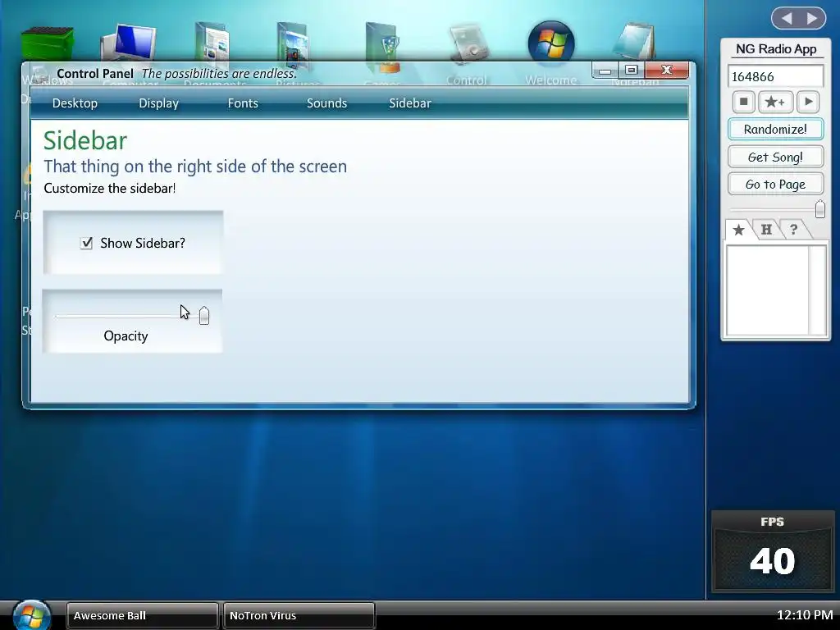Open the Display tab in Control Panel
Screen dimensions: 840x630
[x=158, y=103]
